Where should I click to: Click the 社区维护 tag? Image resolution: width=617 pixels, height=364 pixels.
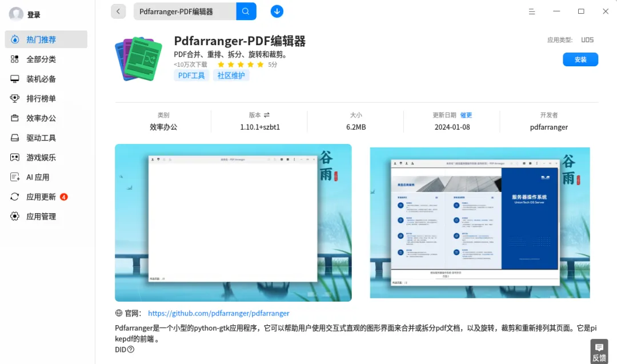pyautogui.click(x=231, y=75)
